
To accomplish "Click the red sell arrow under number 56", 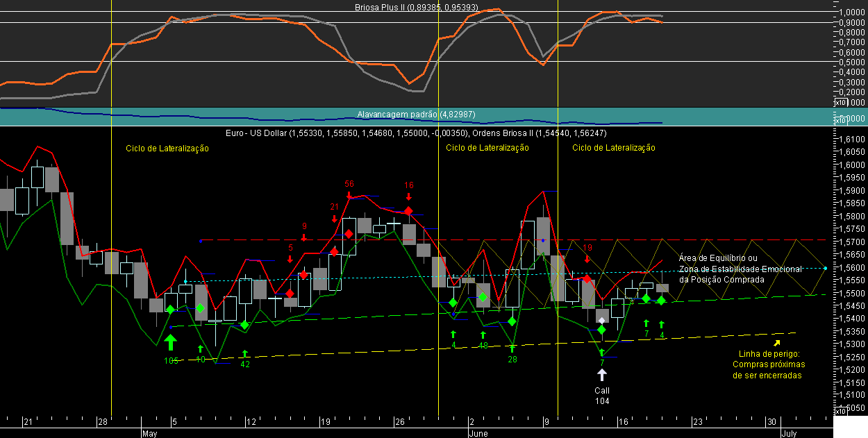I will (349, 196).
